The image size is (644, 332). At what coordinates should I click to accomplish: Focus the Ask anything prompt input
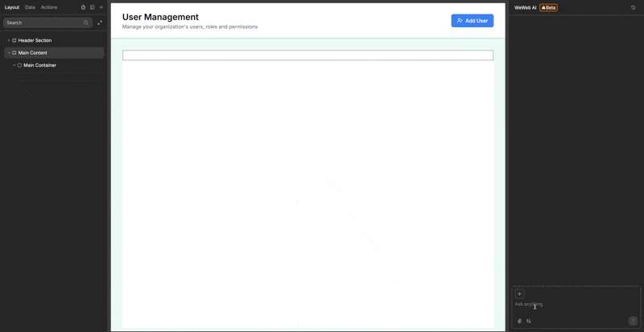click(576, 304)
